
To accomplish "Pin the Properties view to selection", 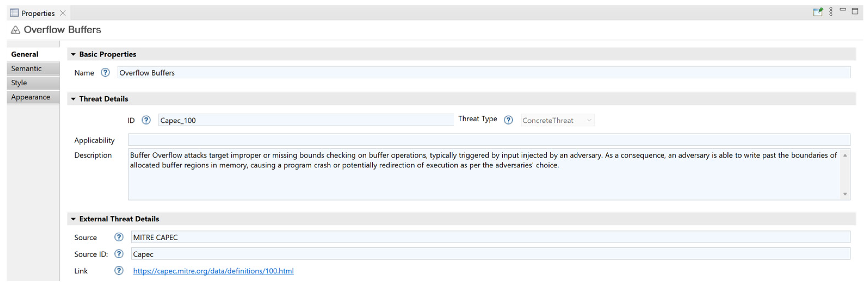I will click(817, 12).
